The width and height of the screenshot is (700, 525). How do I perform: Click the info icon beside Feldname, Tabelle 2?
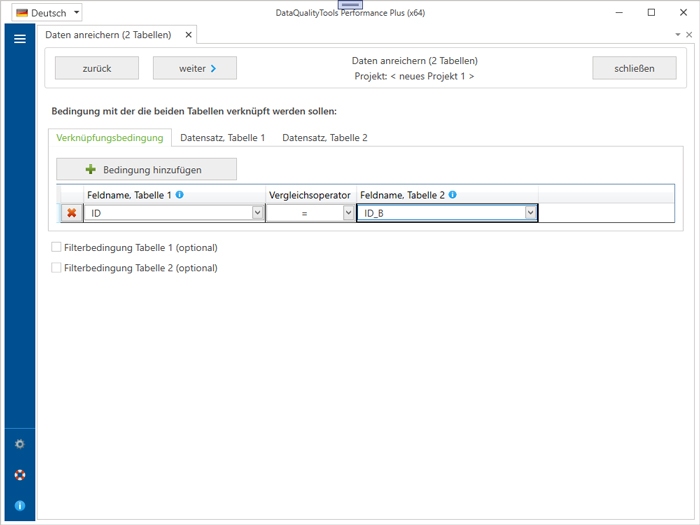(x=453, y=195)
